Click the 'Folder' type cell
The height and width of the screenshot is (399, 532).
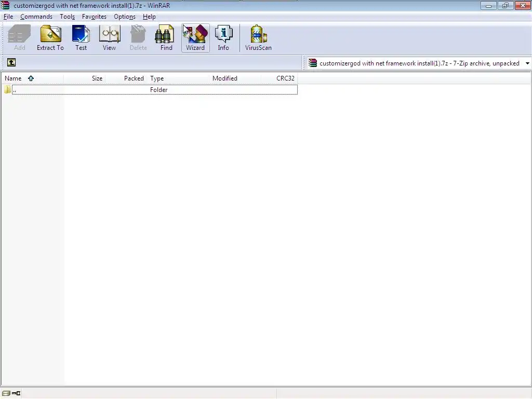[158, 90]
